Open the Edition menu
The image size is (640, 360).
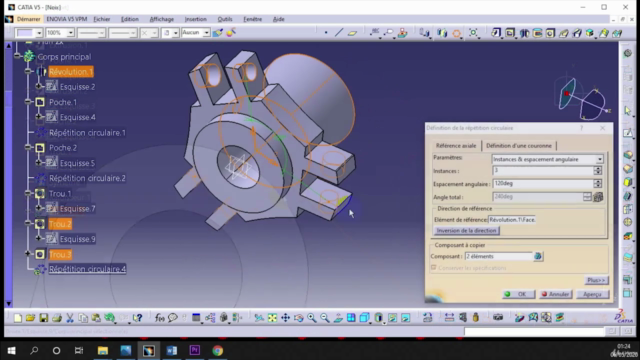[130, 19]
